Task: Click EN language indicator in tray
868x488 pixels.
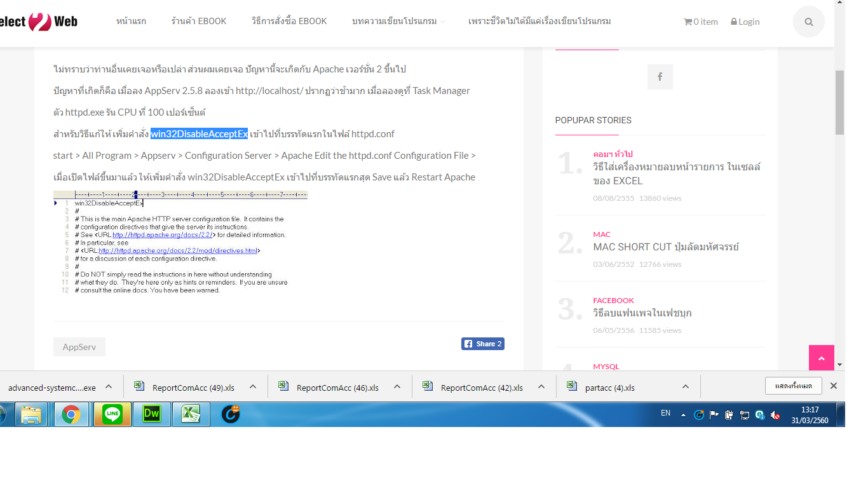Action: [x=665, y=413]
